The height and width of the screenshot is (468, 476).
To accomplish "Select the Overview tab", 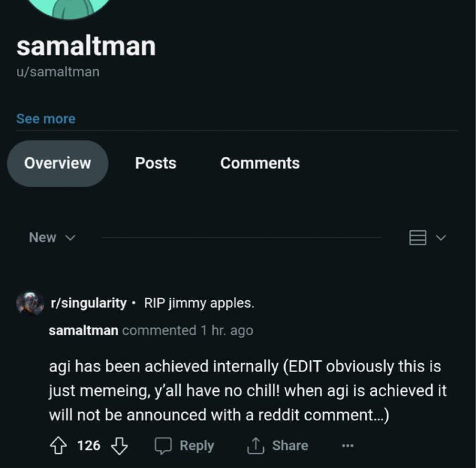I will tap(58, 163).
